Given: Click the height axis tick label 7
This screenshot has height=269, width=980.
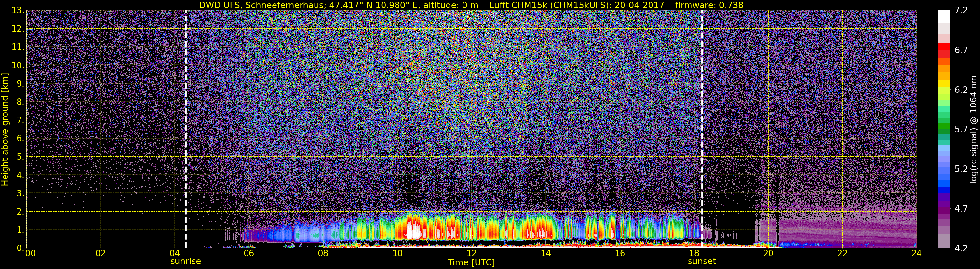Looking at the screenshot, I should 20,120.
